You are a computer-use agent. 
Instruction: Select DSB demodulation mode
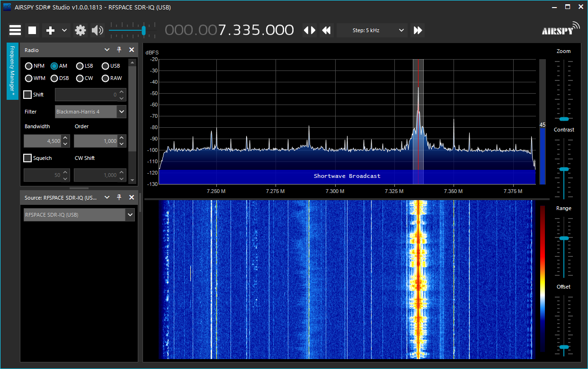(x=60, y=78)
